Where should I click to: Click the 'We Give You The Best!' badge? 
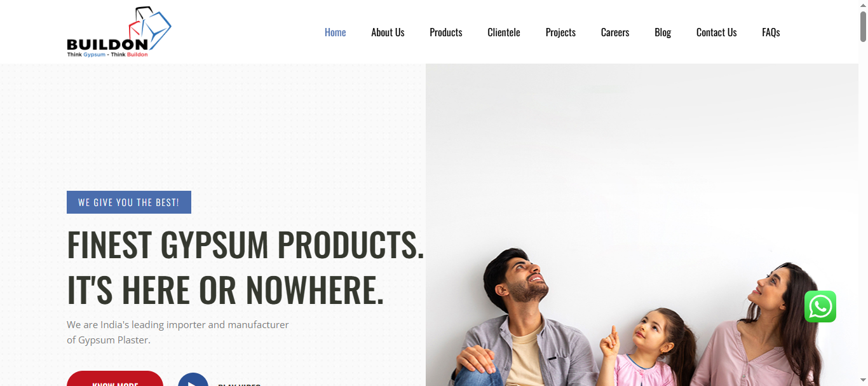129,202
